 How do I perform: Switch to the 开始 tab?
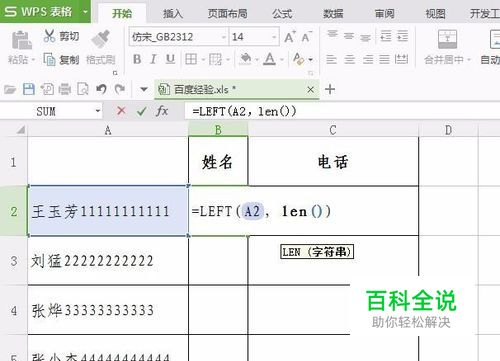click(x=122, y=13)
